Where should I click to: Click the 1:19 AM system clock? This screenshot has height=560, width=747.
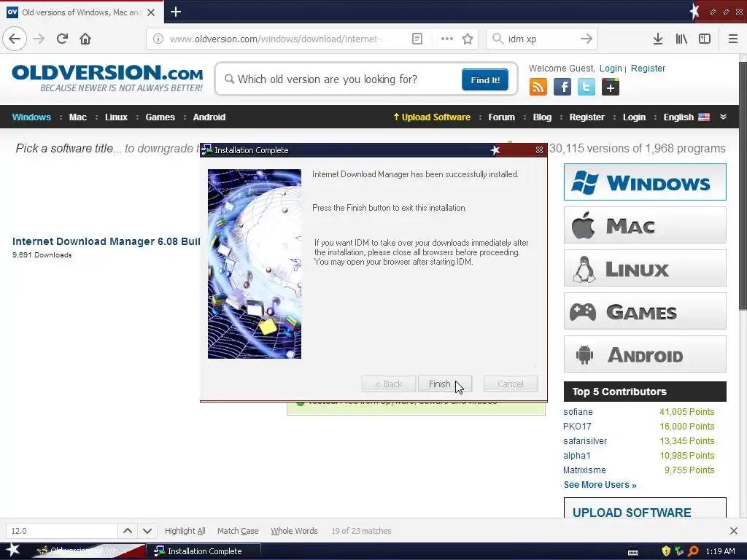coord(720,551)
